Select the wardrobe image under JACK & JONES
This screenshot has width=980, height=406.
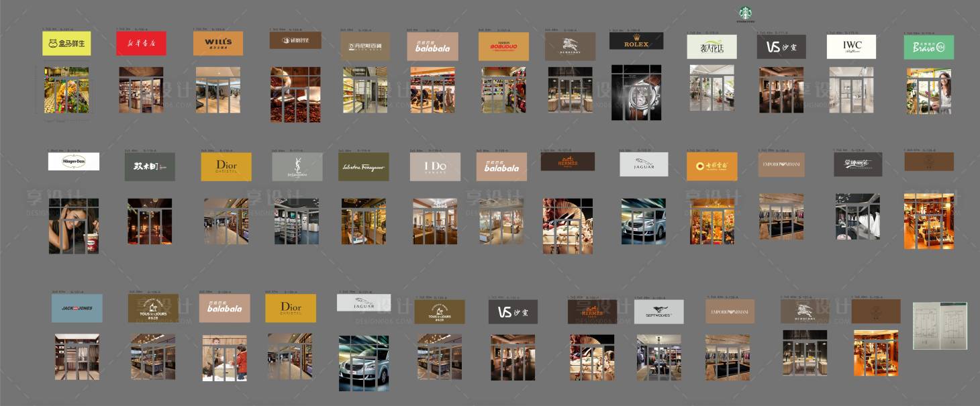[77, 357]
